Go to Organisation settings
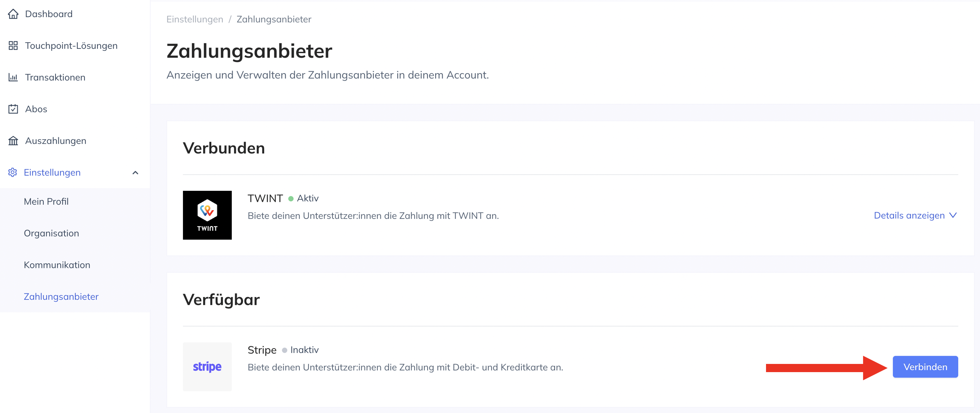The image size is (980, 413). [x=51, y=233]
